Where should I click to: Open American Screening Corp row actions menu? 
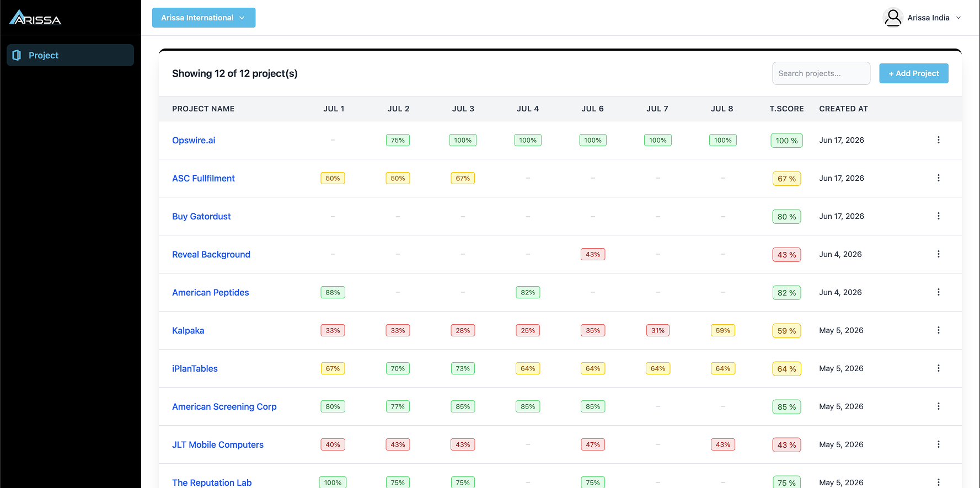[938, 406]
